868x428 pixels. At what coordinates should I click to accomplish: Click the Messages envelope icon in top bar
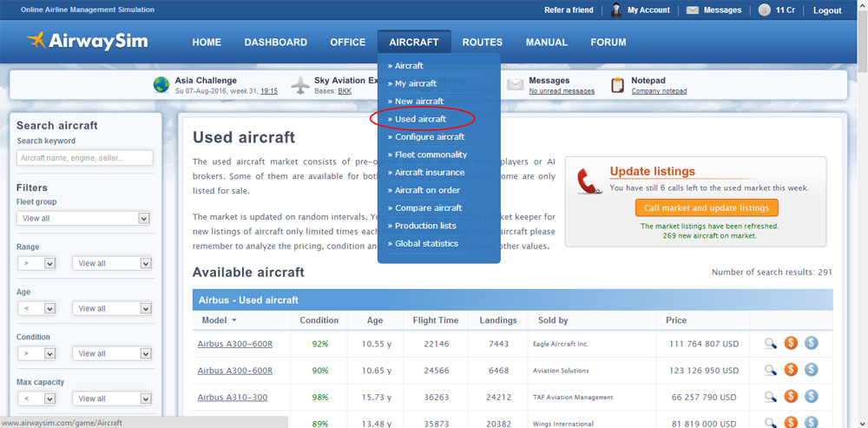[692, 10]
